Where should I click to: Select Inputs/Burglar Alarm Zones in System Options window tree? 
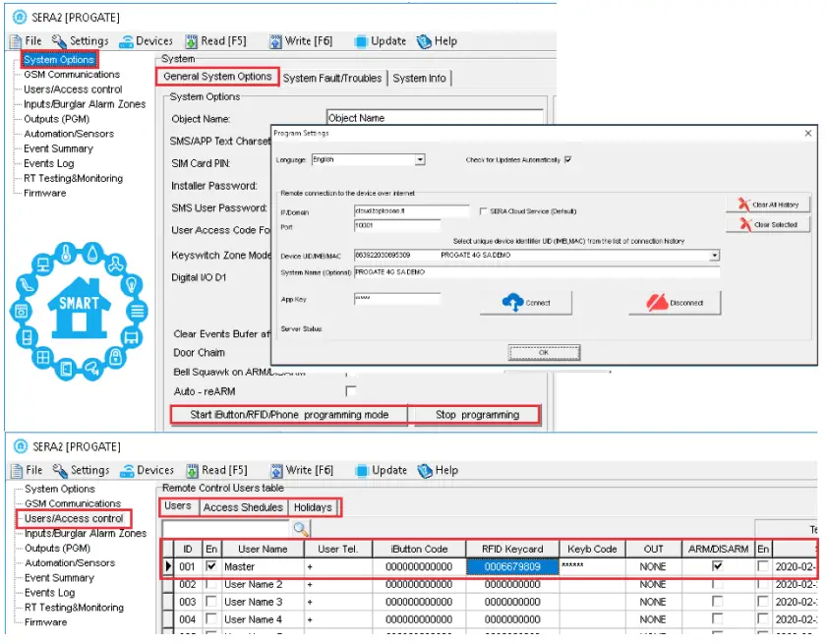tap(85, 104)
